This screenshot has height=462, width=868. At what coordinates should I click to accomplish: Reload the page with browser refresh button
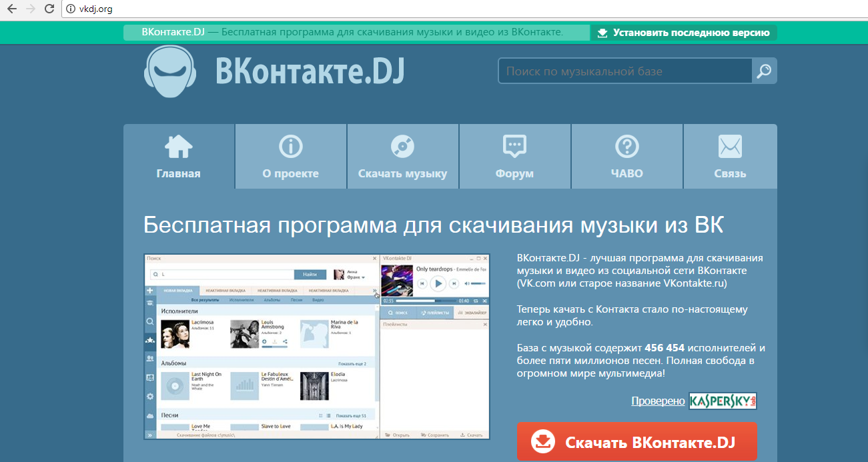[49, 9]
